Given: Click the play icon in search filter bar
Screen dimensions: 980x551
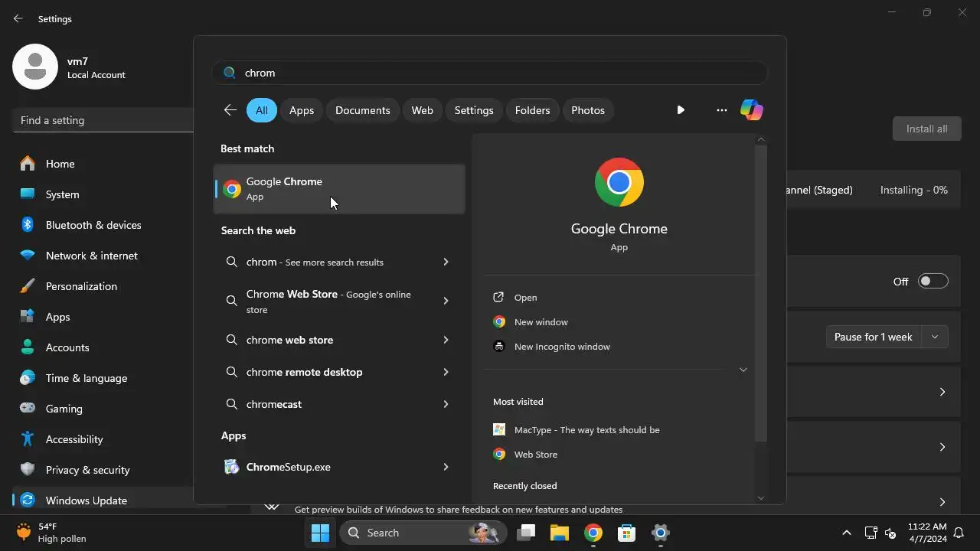Looking at the screenshot, I should point(681,110).
